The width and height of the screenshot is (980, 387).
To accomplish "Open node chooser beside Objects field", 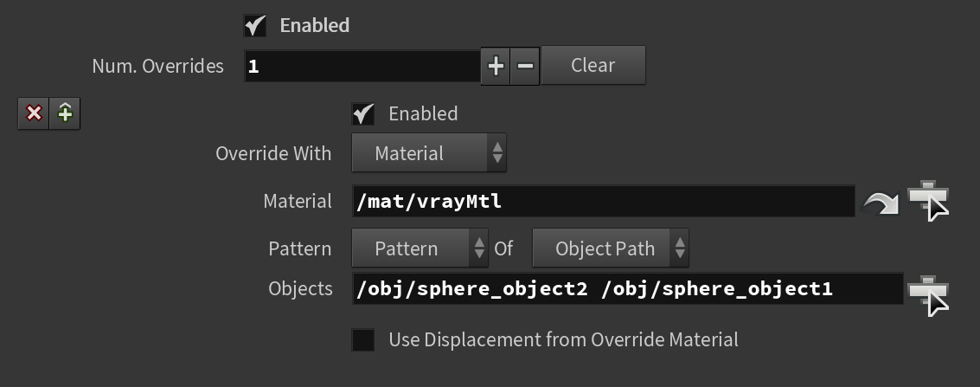I will [x=928, y=296].
